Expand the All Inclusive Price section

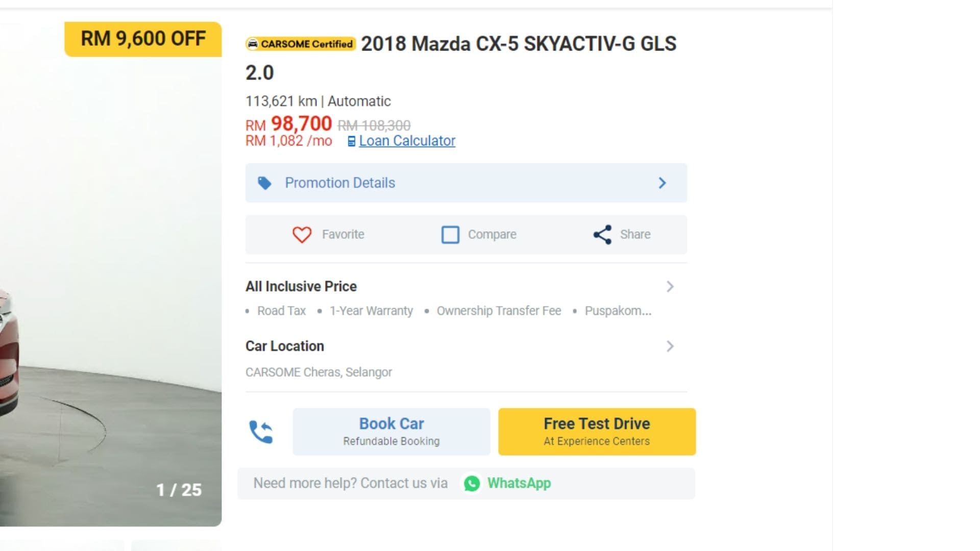pos(670,287)
